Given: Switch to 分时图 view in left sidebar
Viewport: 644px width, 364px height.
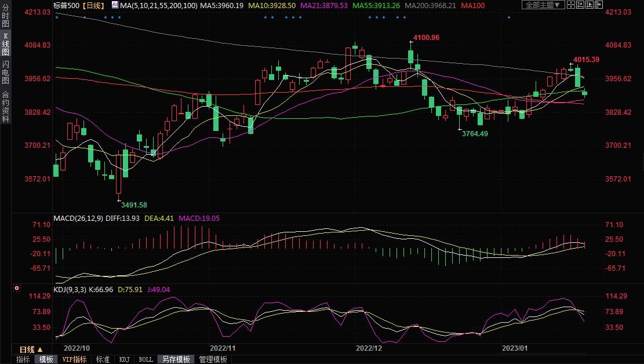Looking at the screenshot, I should coord(5,17).
